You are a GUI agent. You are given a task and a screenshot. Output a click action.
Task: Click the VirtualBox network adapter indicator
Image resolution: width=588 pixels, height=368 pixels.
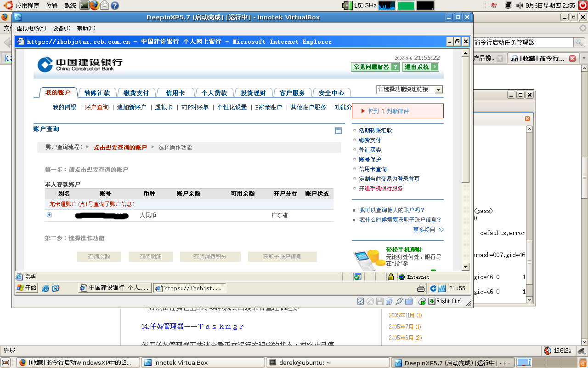(390, 301)
